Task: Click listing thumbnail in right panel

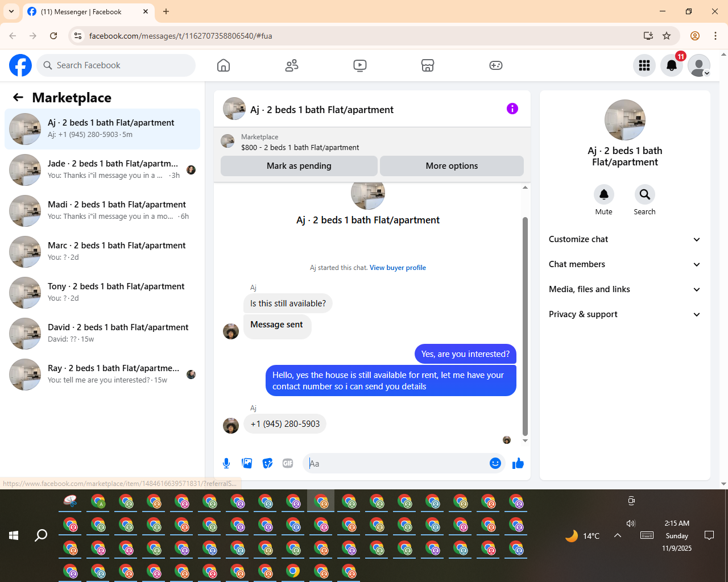Action: (x=625, y=120)
